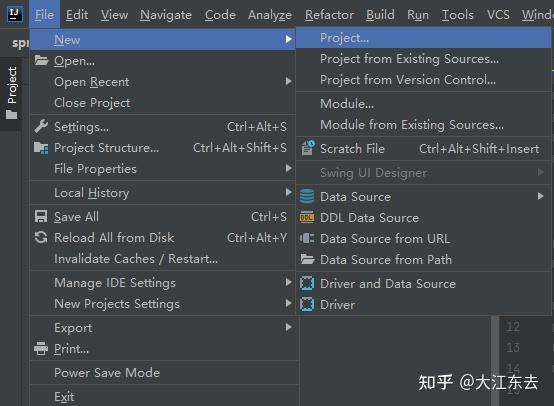This screenshot has height=406, width=554.
Task: Expand the Data Source submenu arrow
Action: pyautogui.click(x=541, y=196)
